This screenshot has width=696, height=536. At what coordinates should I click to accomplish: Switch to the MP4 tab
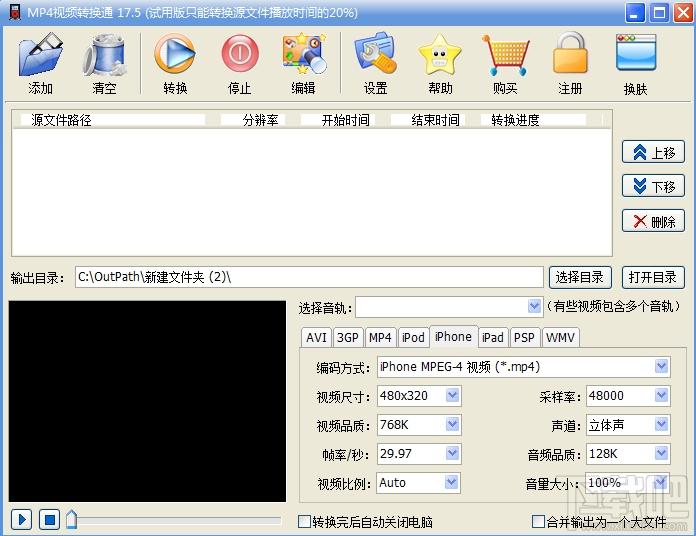[380, 338]
